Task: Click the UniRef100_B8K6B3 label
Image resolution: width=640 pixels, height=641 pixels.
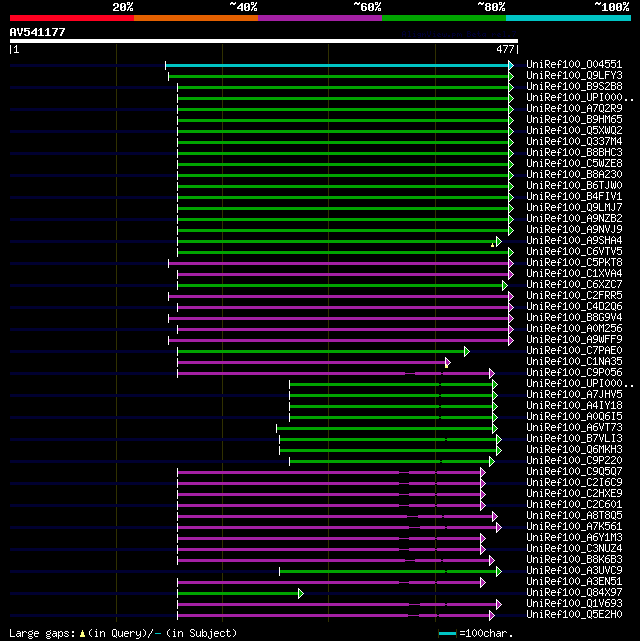Action: coord(574,560)
